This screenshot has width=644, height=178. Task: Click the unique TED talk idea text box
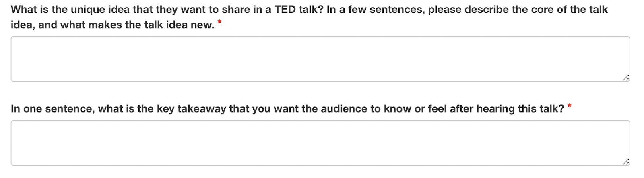coord(320,59)
